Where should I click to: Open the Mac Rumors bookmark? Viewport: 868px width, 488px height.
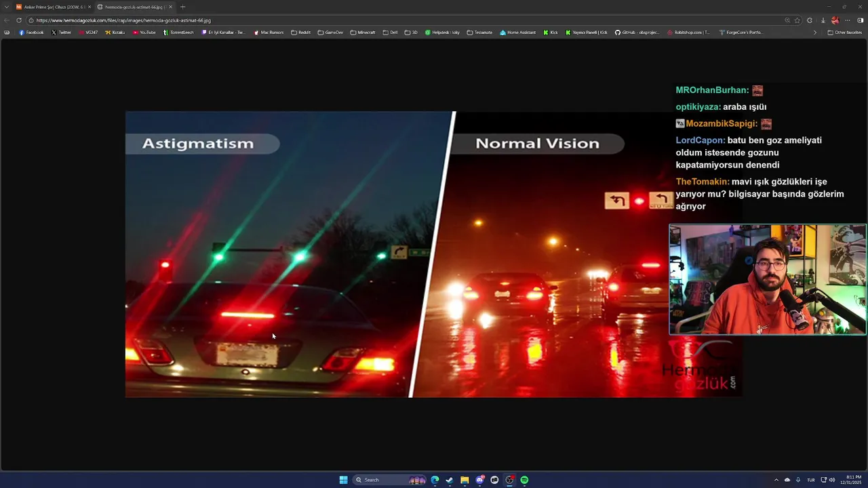[x=269, y=33]
